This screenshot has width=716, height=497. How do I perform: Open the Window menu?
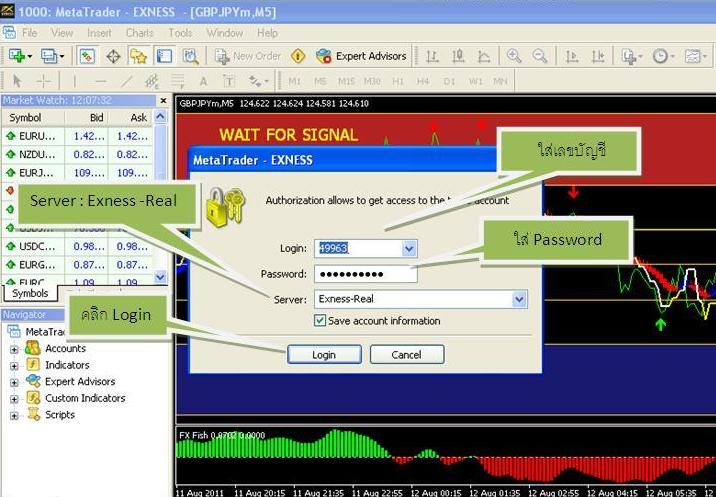pyautogui.click(x=225, y=33)
